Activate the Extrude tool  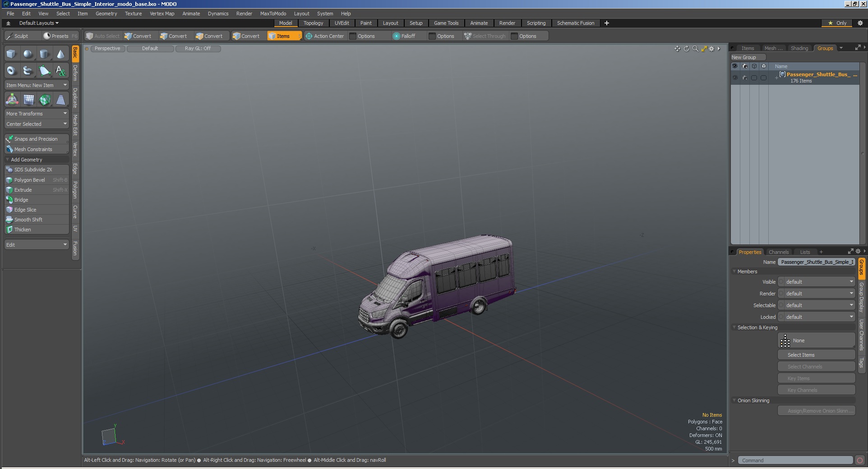click(37, 190)
